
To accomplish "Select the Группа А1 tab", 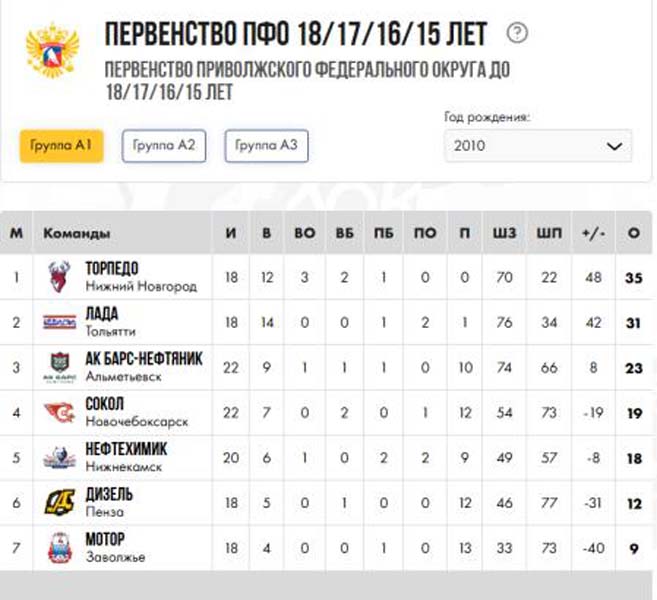I will pos(62,146).
